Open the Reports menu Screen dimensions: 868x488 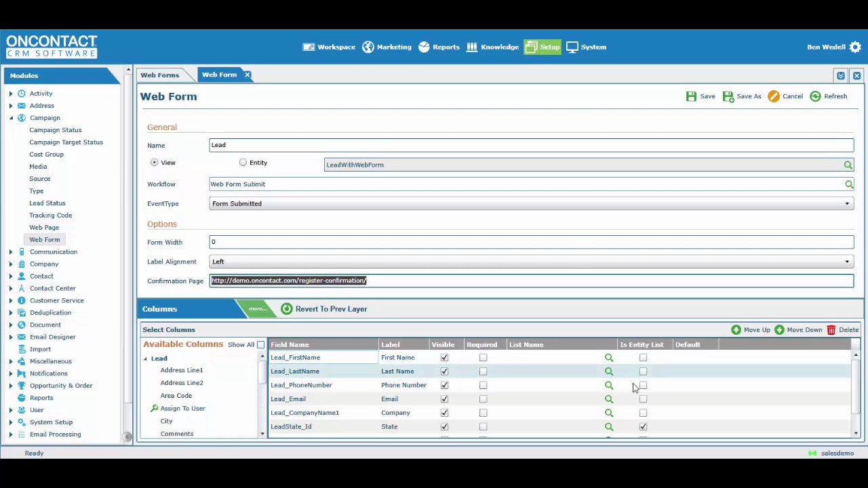[x=439, y=47]
